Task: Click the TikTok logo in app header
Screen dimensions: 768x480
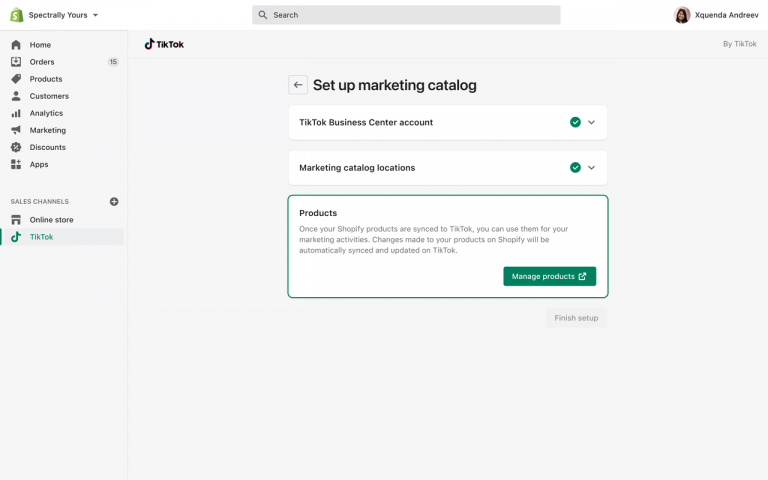Action: 164,44
